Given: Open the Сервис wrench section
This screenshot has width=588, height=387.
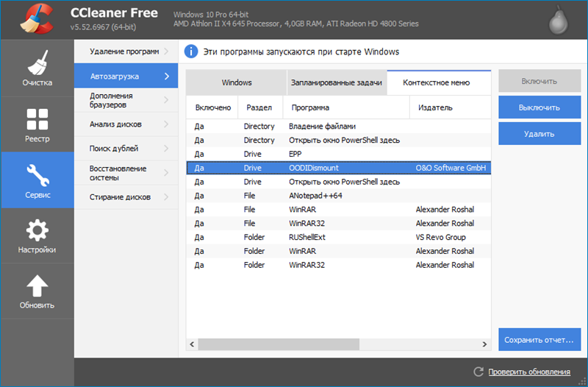Looking at the screenshot, I should point(37,180).
